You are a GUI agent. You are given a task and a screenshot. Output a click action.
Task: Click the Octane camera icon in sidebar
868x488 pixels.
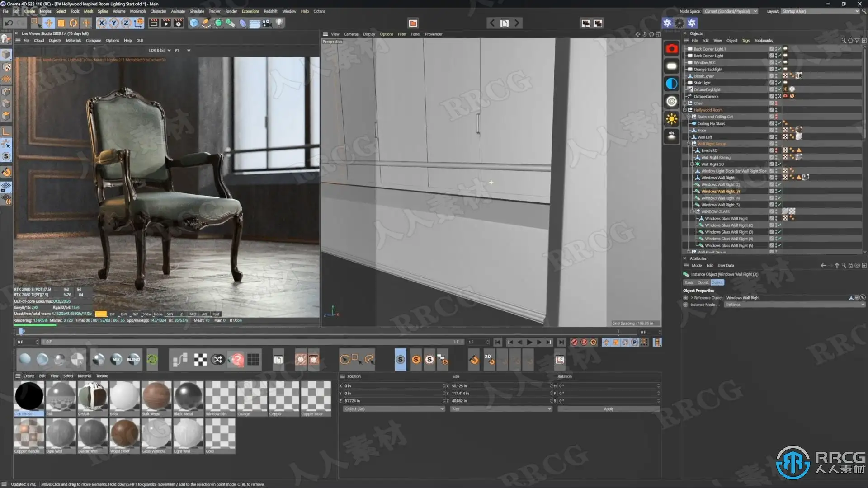tap(671, 49)
